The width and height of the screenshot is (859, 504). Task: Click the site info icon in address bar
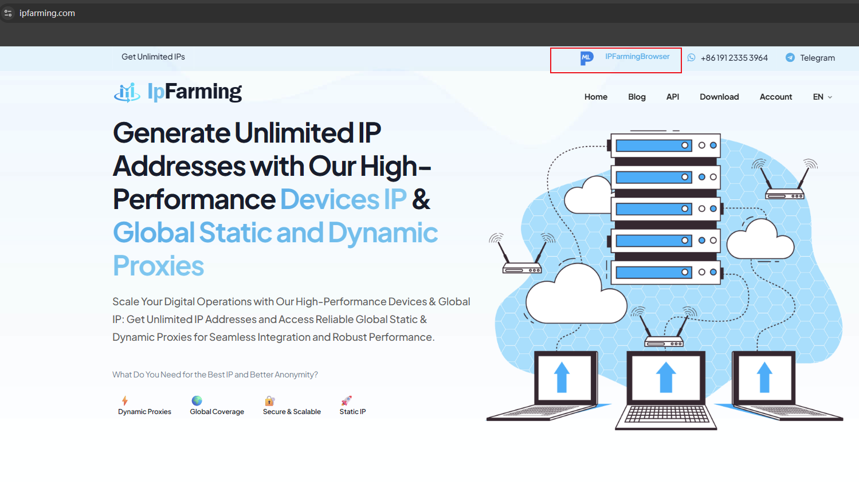[x=8, y=13]
